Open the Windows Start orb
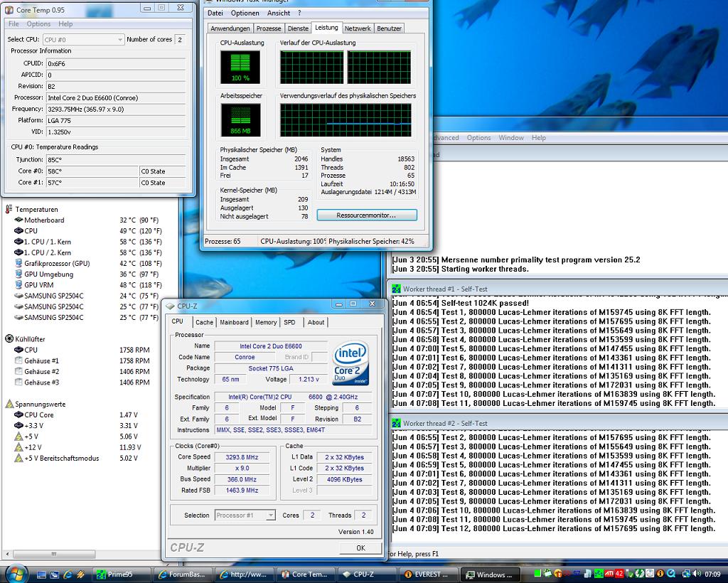 coord(16,574)
